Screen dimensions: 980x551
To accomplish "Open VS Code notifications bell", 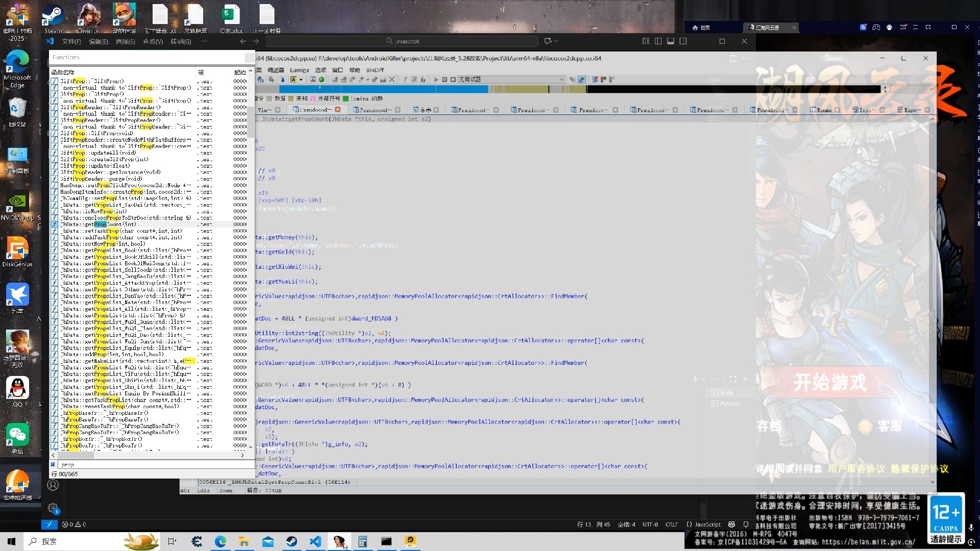I will (x=746, y=524).
